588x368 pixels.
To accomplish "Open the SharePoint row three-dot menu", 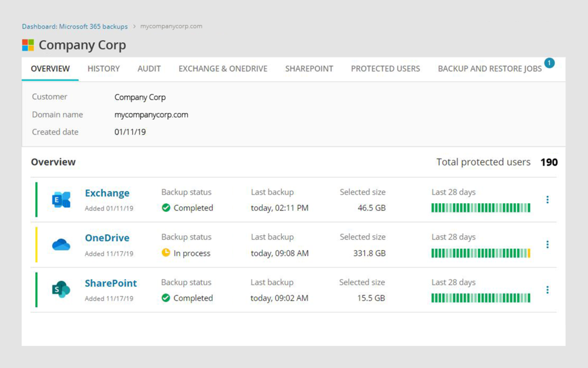I will [547, 289].
